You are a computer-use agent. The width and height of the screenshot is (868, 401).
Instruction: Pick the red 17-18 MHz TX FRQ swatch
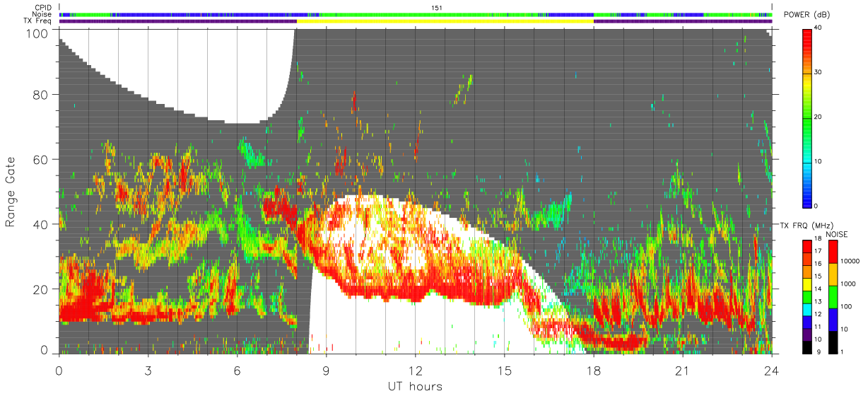pyautogui.click(x=807, y=247)
